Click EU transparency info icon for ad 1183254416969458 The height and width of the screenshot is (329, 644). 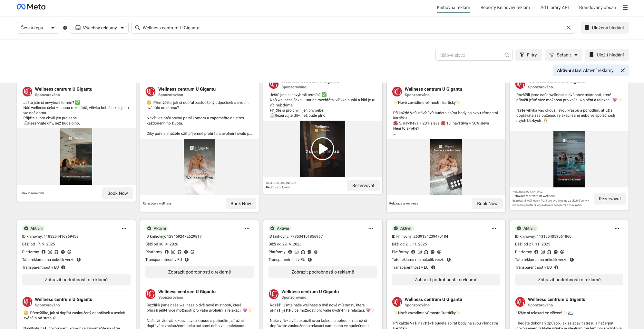pyautogui.click(x=63, y=267)
